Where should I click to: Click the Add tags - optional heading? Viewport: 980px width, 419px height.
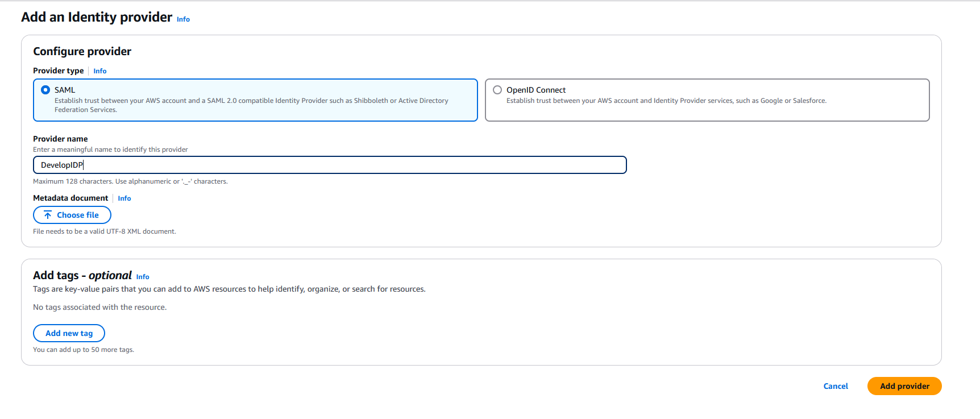[x=82, y=275]
